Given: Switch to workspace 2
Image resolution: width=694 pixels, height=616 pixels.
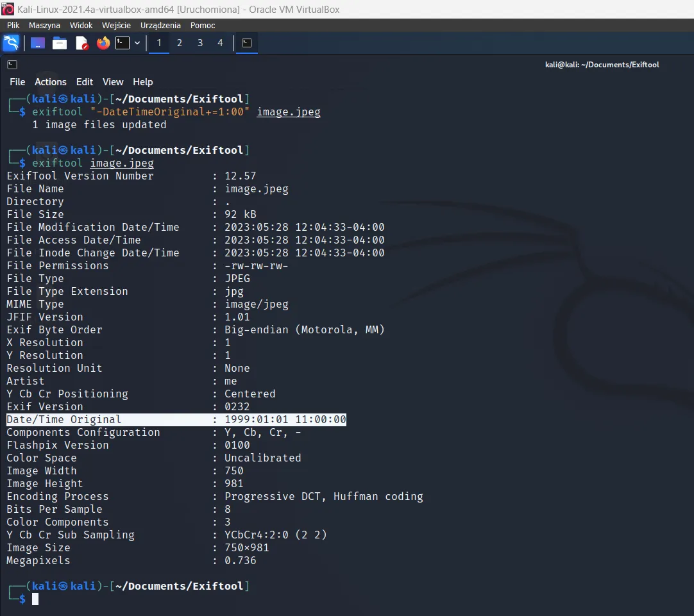Looking at the screenshot, I should (x=180, y=43).
